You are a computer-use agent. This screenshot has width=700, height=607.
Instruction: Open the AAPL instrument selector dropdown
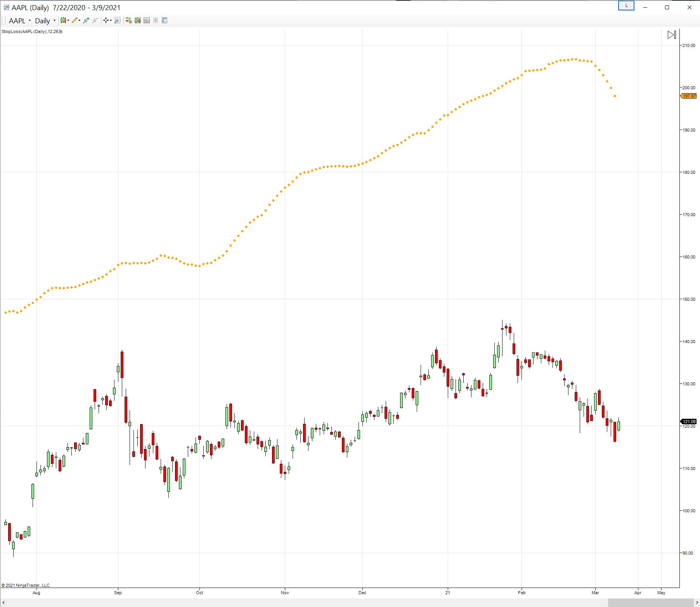click(19, 21)
